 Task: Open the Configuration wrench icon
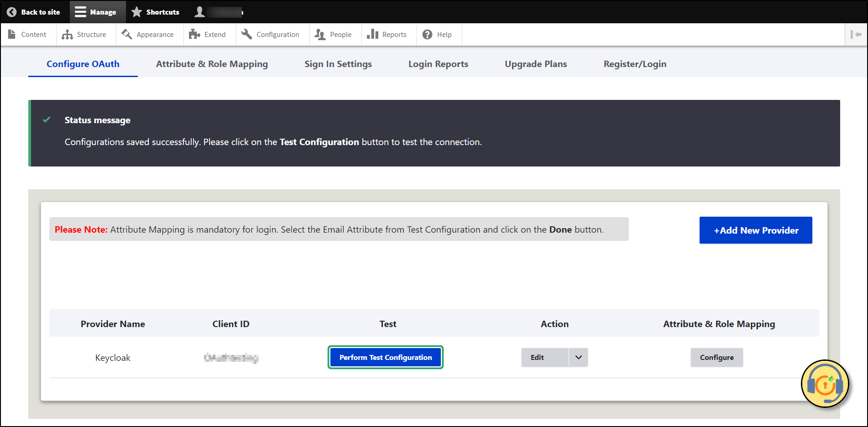pyautogui.click(x=246, y=34)
